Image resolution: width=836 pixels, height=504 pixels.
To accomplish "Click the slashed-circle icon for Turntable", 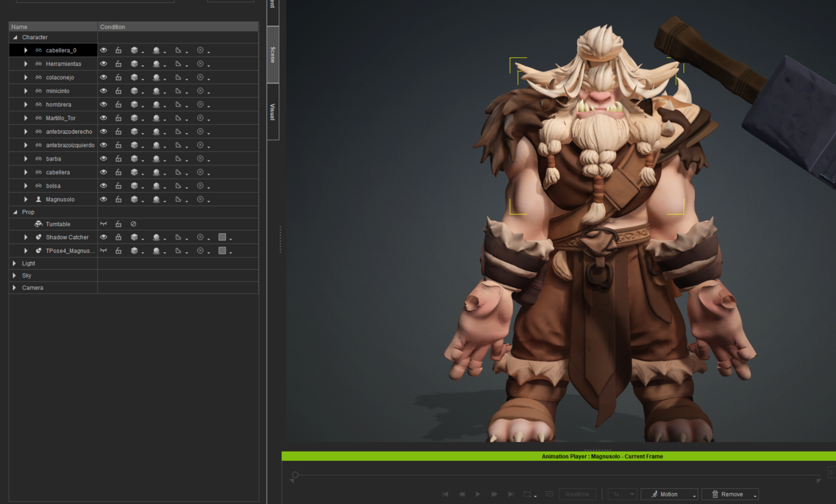I will [x=133, y=224].
